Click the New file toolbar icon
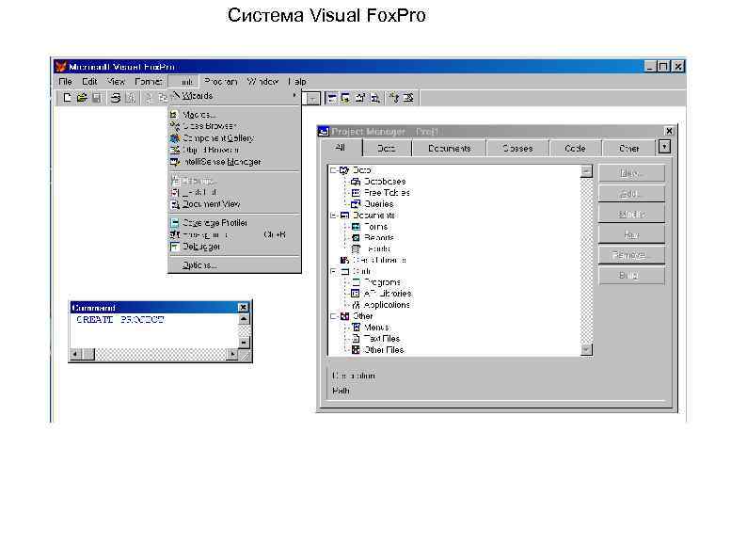 [x=67, y=98]
